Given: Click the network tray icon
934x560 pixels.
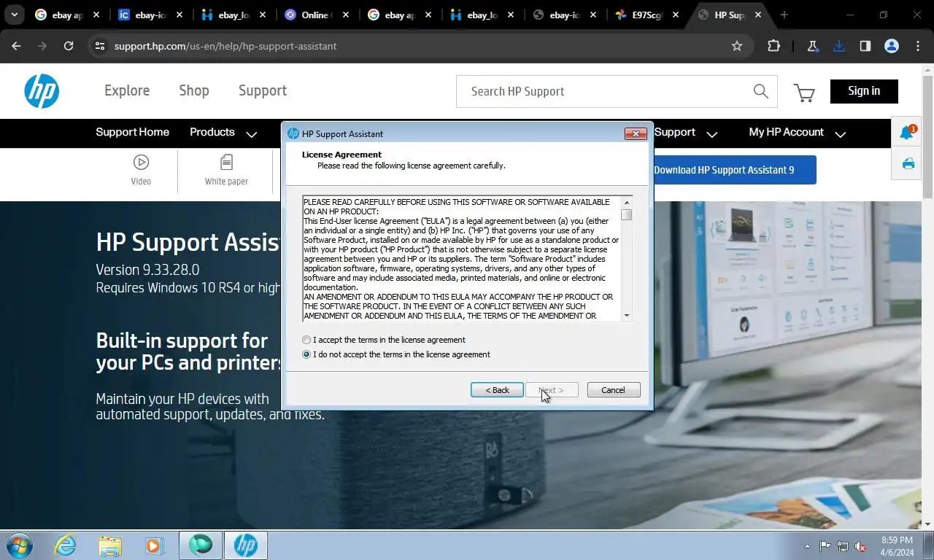Looking at the screenshot, I should 843,546.
